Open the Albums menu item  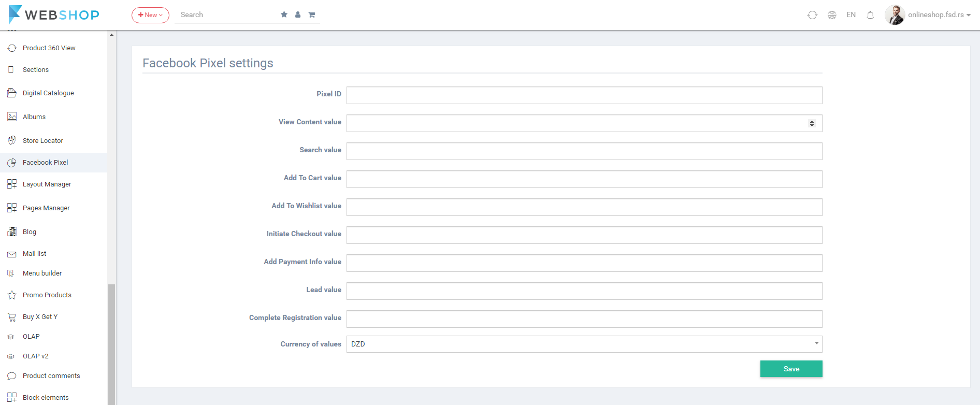(x=34, y=117)
